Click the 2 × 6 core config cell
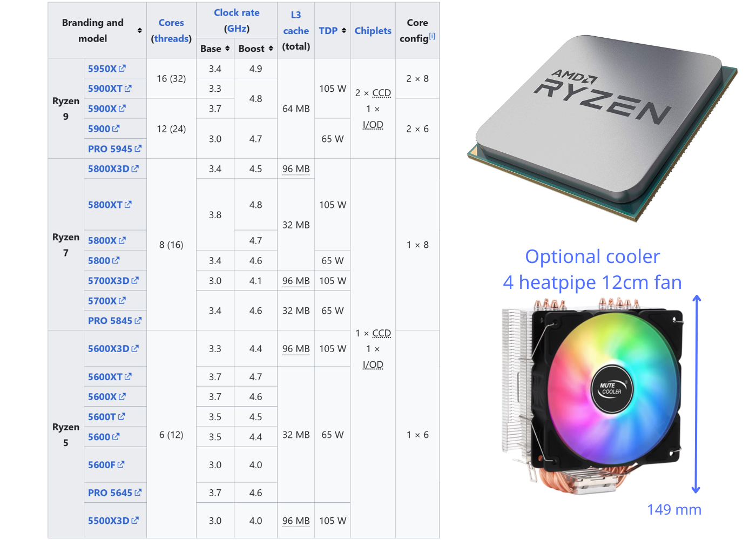The image size is (756, 540). coord(417,129)
